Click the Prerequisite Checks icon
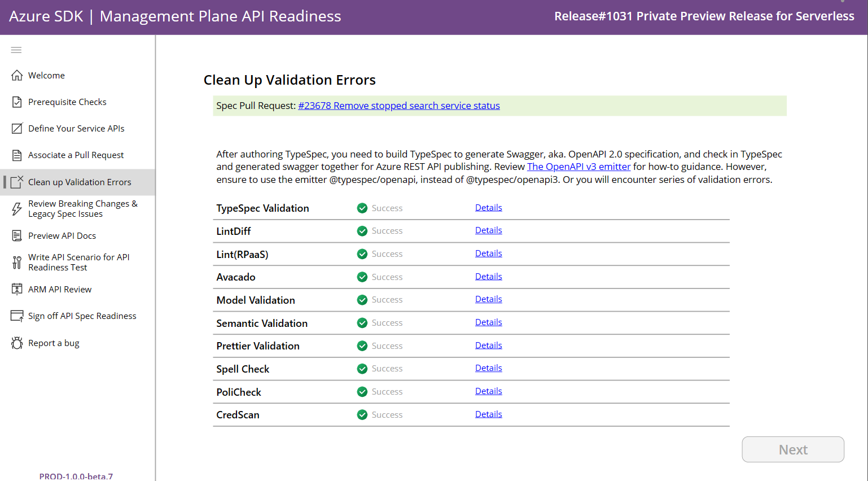 coord(16,102)
